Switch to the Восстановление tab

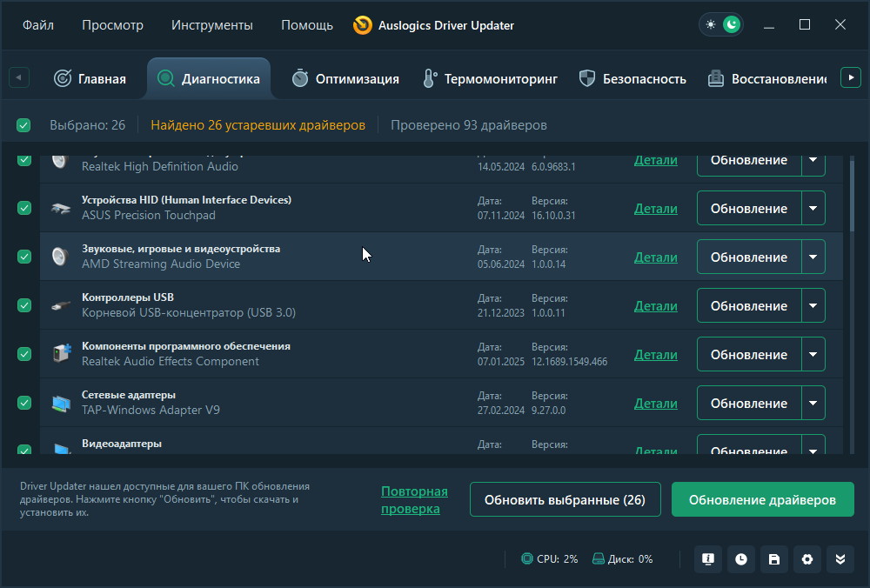[x=768, y=79]
